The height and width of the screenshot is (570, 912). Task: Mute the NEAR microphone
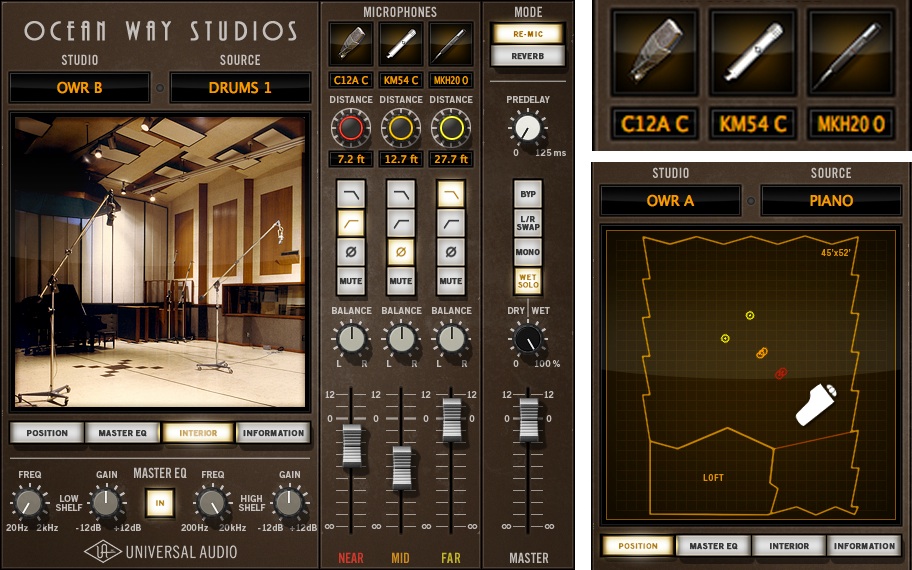click(351, 281)
